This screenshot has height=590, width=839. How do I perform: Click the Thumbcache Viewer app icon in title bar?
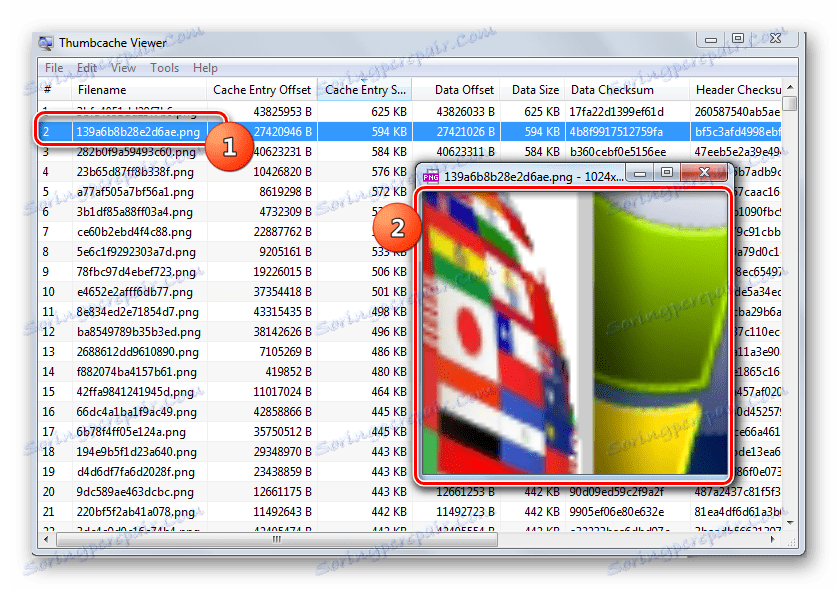tap(46, 43)
